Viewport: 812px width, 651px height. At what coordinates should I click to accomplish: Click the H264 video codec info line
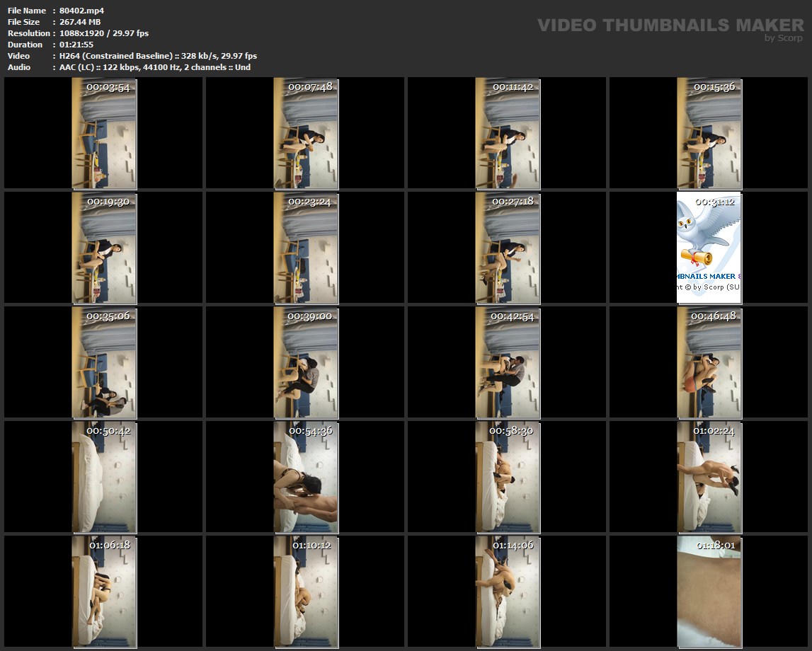[158, 56]
